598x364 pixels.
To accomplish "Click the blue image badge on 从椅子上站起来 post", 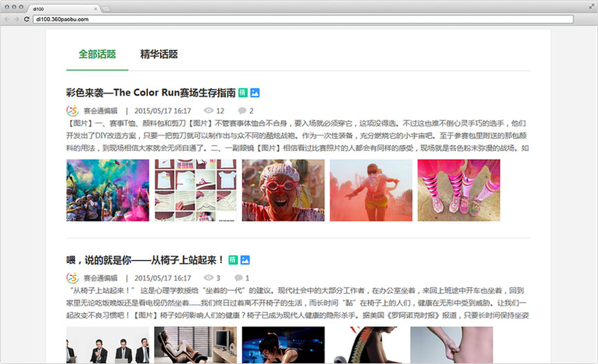I will coord(245,260).
